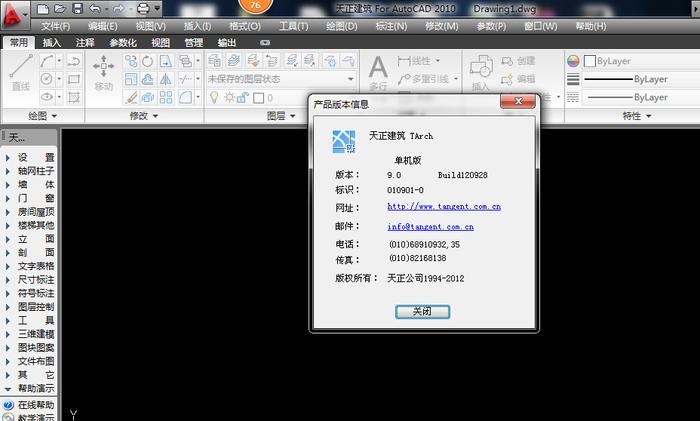Click the Move (移动) tool icon
The image size is (700, 421).
point(104,72)
